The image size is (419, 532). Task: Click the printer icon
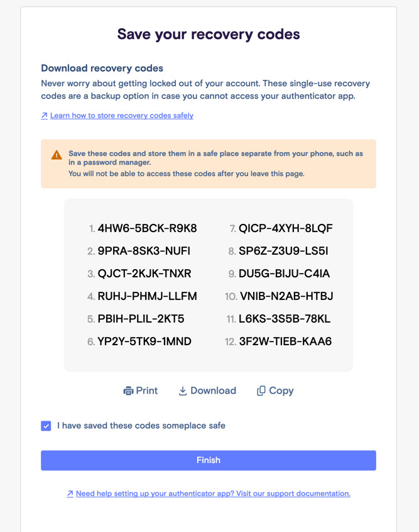point(128,391)
